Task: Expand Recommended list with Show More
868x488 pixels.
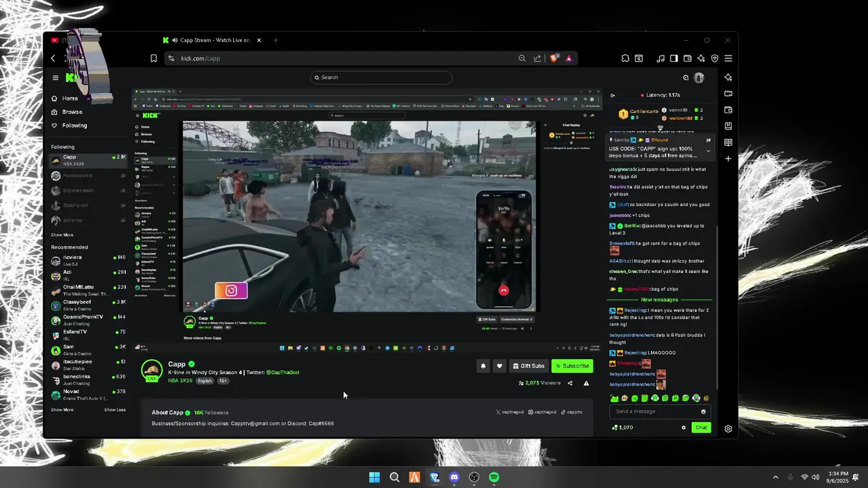Action: click(x=62, y=410)
